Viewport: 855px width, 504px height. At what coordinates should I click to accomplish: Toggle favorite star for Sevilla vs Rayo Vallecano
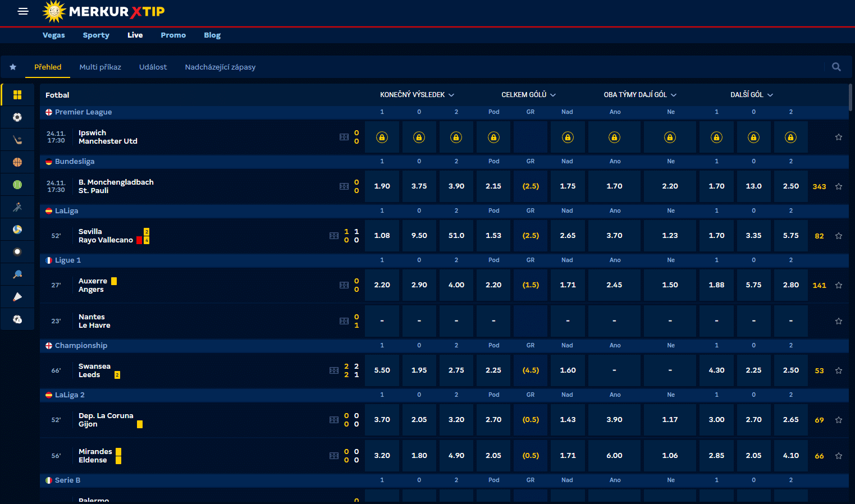(x=839, y=236)
